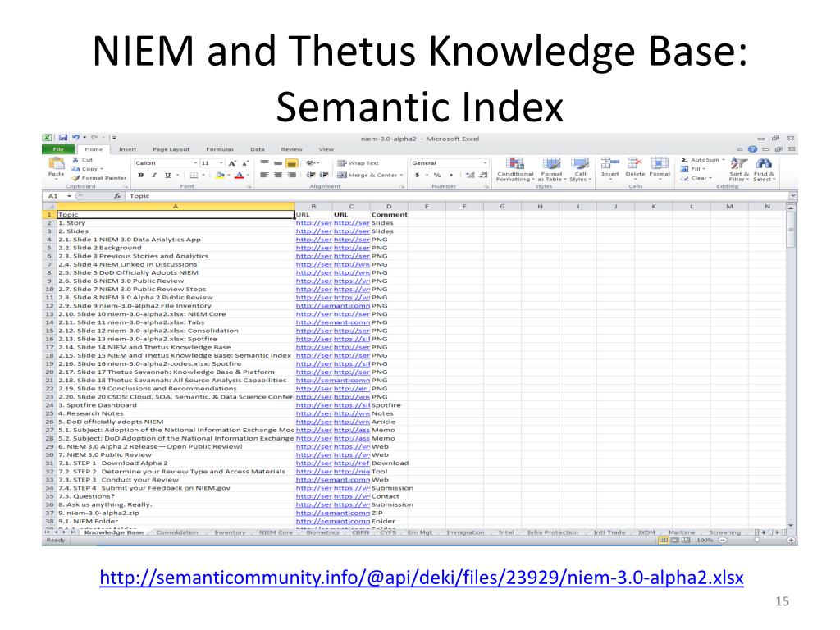
Task: Click Shrink Font small A icon
Action: click(x=244, y=163)
